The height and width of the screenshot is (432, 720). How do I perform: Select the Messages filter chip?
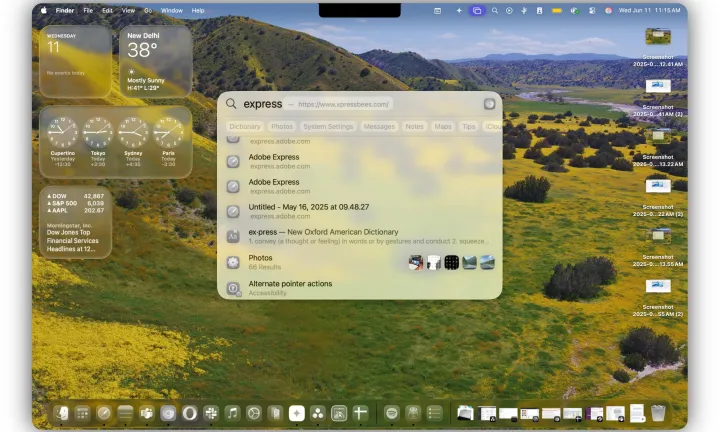[x=379, y=126]
